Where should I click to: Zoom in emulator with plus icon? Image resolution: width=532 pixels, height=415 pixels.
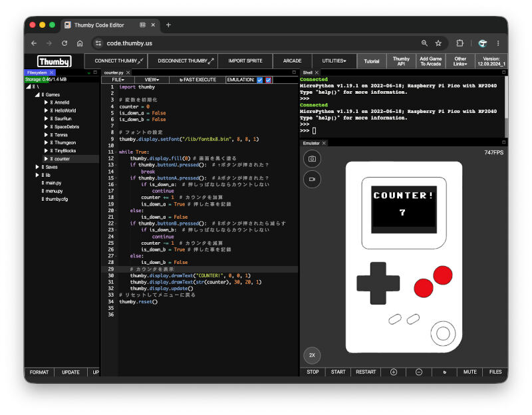tap(394, 372)
